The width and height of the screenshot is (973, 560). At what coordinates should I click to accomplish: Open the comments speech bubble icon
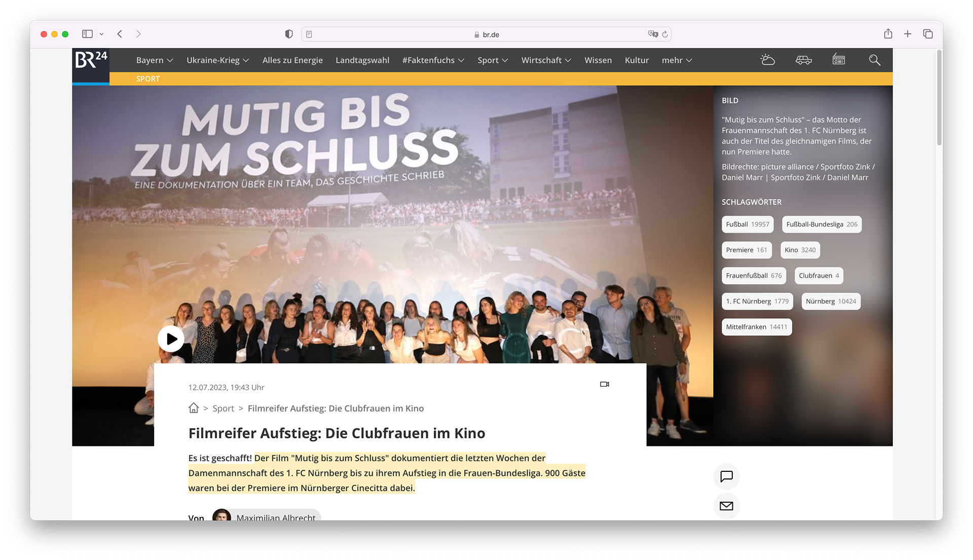(x=726, y=476)
